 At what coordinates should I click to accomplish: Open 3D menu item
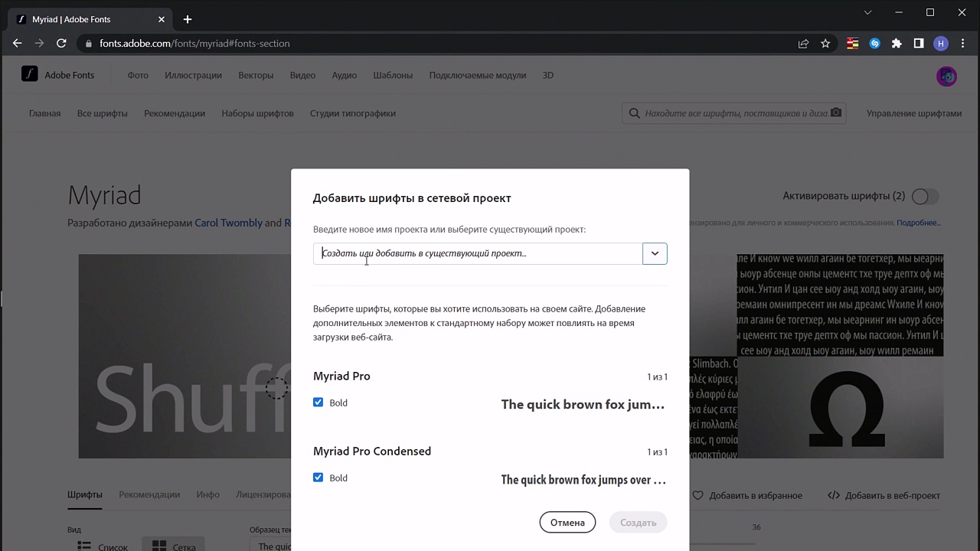548,75
